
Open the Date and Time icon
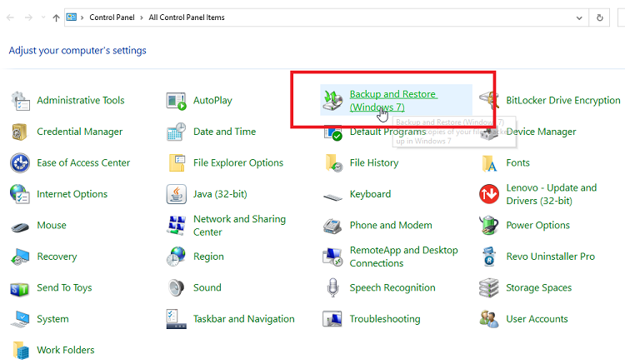pos(176,132)
